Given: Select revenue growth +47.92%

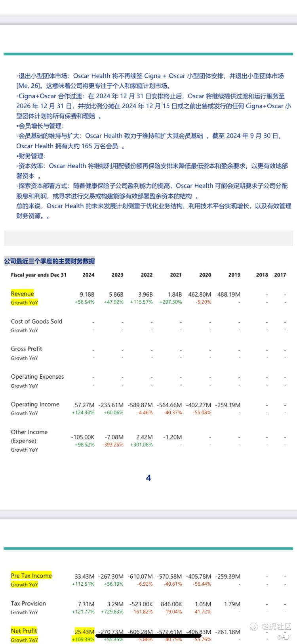Looking at the screenshot, I should pos(114,302).
